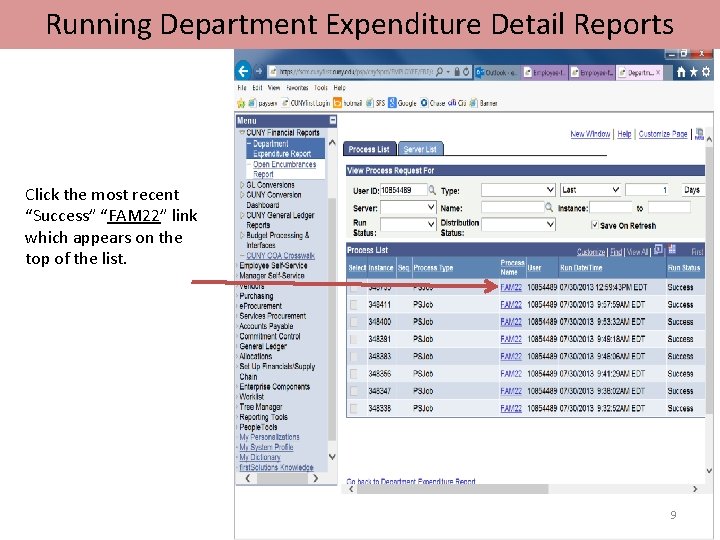The height and width of the screenshot is (540, 720).
Task: Tick the Select checkbox for instance 348411
Action: coord(354,304)
